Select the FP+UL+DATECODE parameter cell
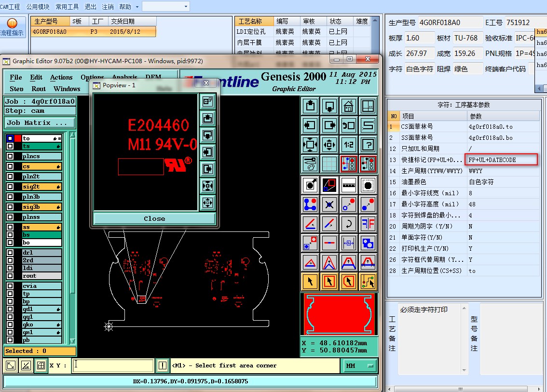Image resolution: width=547 pixels, height=392 pixels. coord(501,160)
